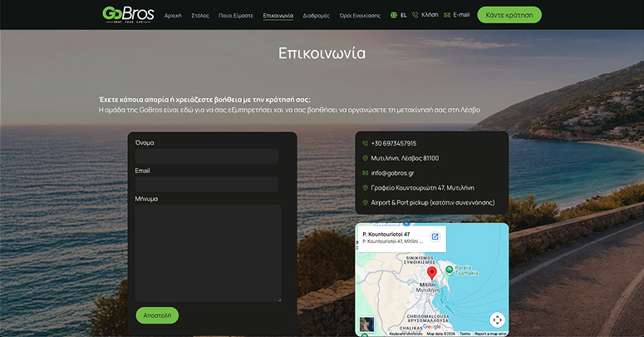Click the globe language icon

tap(394, 15)
